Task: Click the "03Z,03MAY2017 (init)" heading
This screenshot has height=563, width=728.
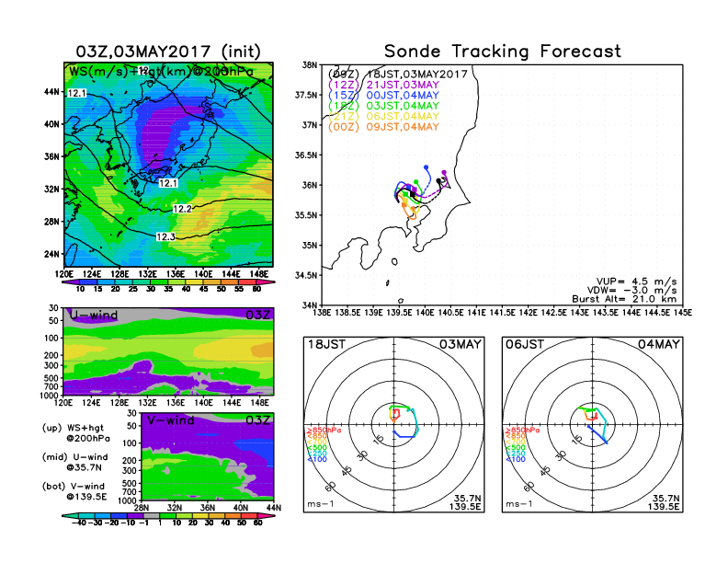Action: tap(168, 52)
